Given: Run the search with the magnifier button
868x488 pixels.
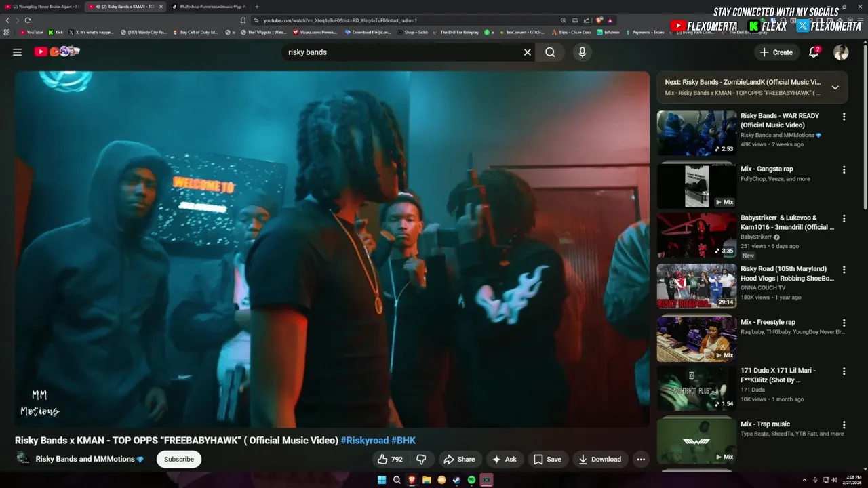Looking at the screenshot, I should coord(550,52).
